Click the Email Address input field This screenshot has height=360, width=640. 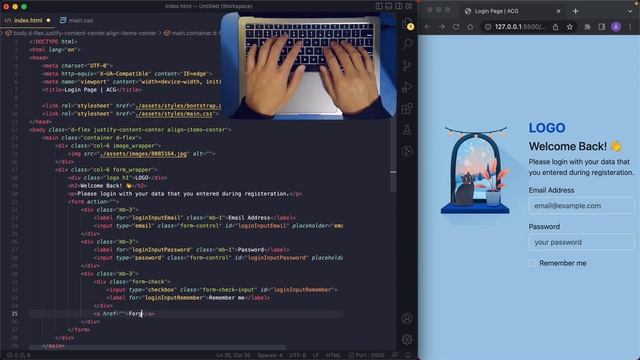[x=582, y=206]
